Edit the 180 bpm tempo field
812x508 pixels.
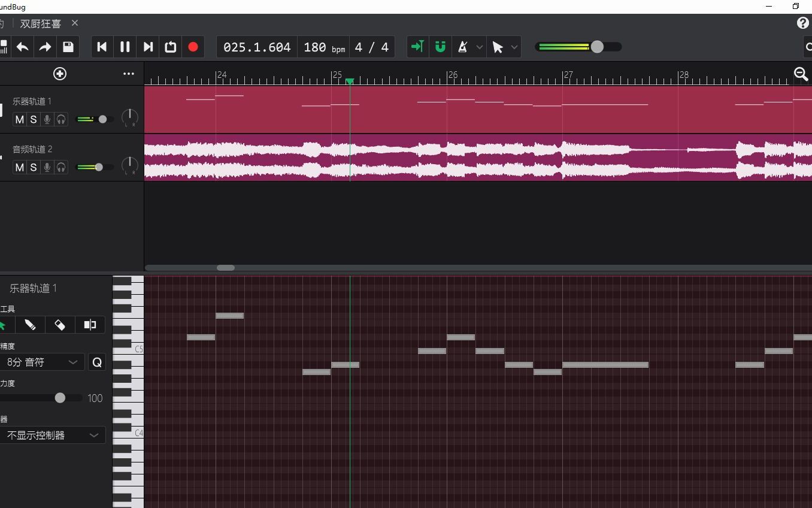324,47
